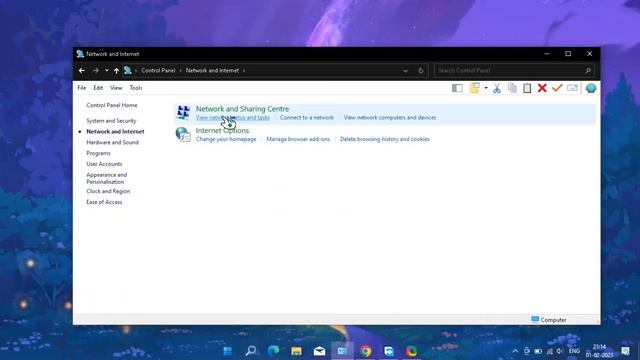Select Network and Internet in sidebar

tap(115, 131)
